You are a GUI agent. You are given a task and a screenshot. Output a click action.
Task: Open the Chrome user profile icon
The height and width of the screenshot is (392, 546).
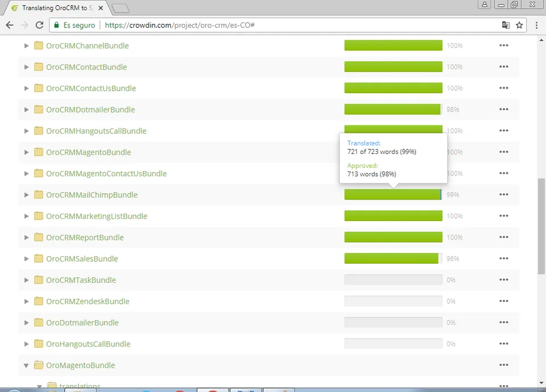[485, 4]
